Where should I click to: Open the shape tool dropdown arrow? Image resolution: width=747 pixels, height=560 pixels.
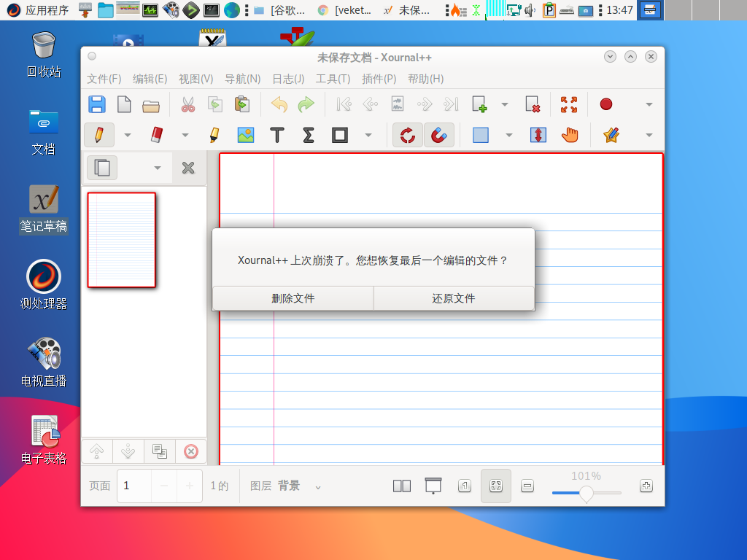368,135
